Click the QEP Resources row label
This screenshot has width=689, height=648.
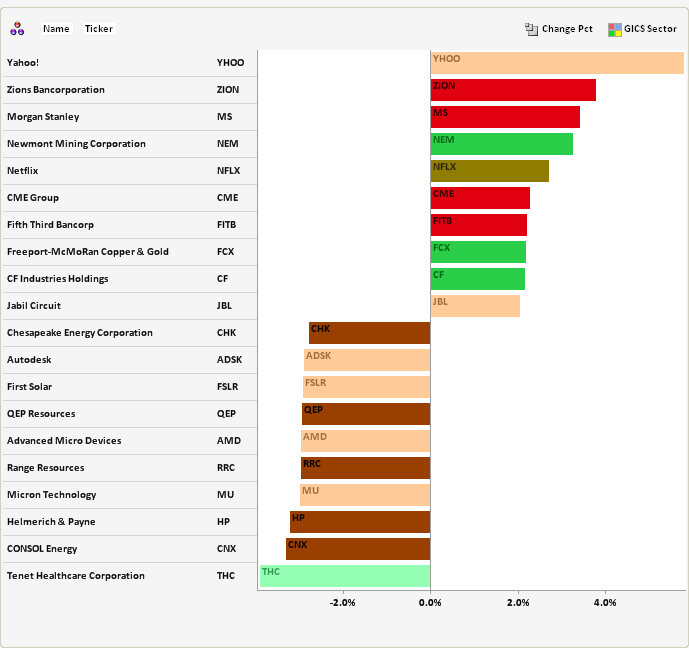click(x=41, y=413)
